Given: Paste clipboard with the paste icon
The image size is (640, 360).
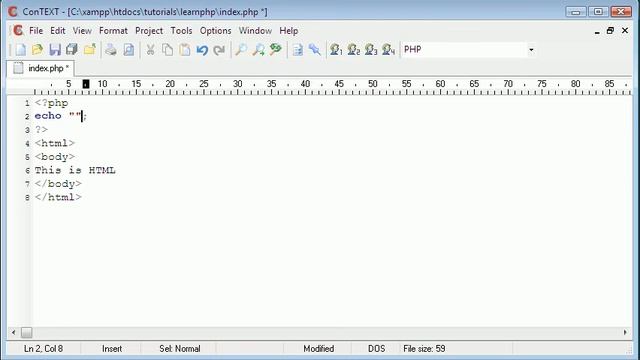Looking at the screenshot, I should (185, 50).
